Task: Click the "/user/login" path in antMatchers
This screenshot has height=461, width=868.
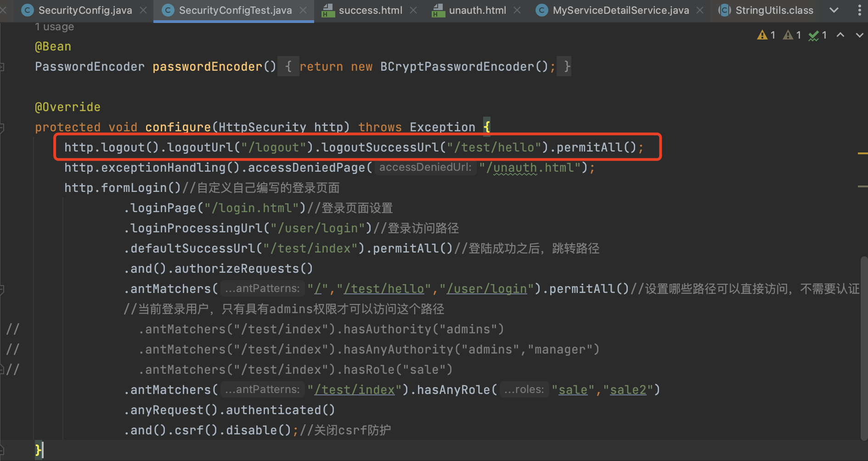Action: tap(487, 289)
